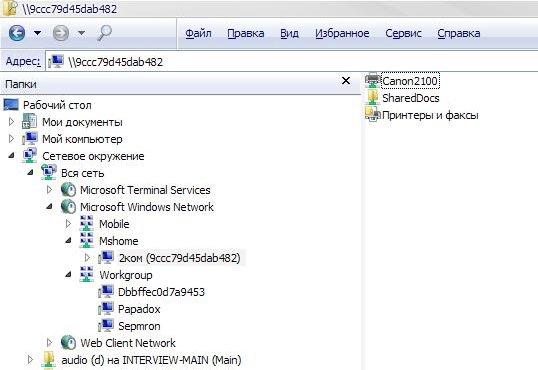Click the address field showing \\9ccc79d45dab482

292,62
